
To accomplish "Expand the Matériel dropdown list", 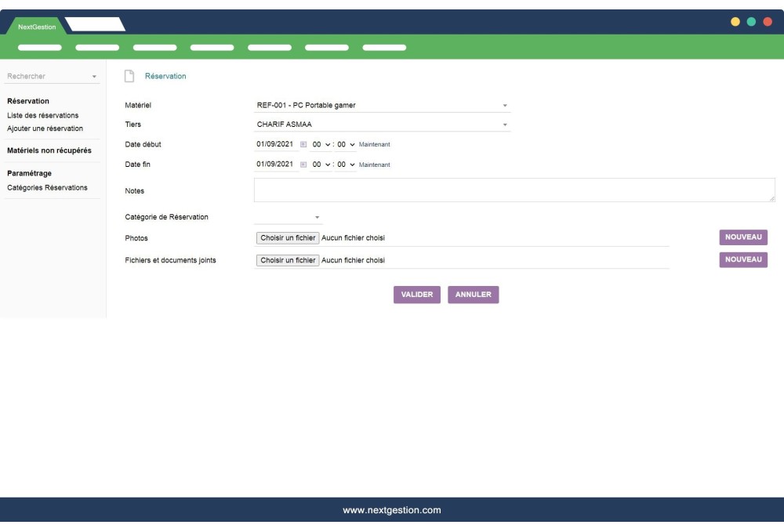I will tap(505, 106).
